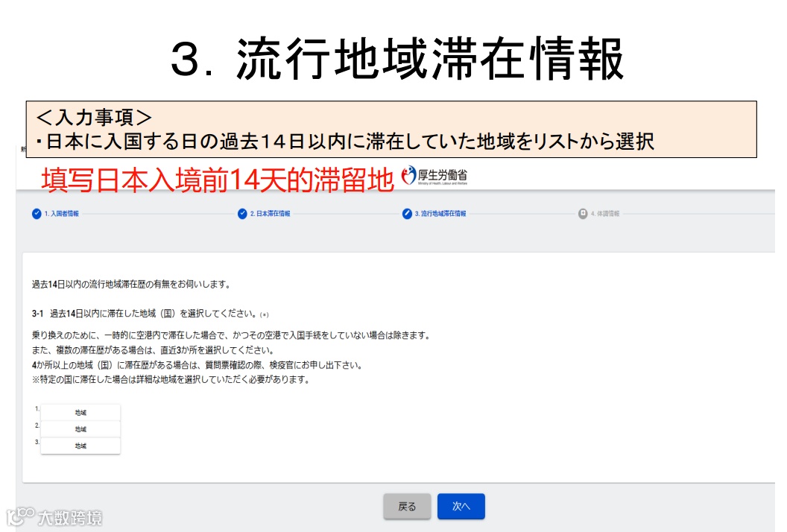The image size is (787, 532).
Task: Go to the 1. 入国者情報 step label
Action: [x=62, y=214]
